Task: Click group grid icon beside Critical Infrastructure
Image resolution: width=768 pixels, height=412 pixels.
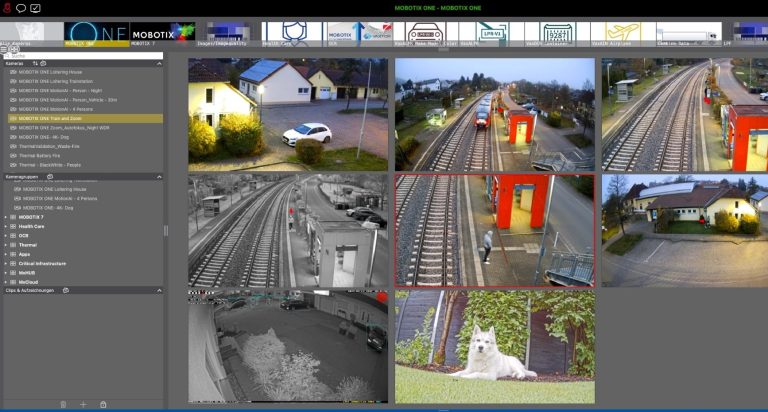Action: point(13,264)
